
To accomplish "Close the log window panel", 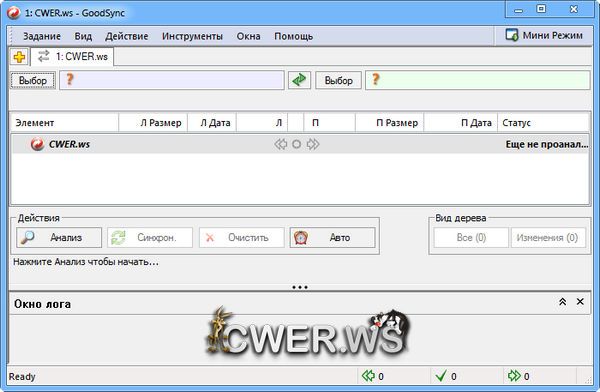I will pos(580,302).
